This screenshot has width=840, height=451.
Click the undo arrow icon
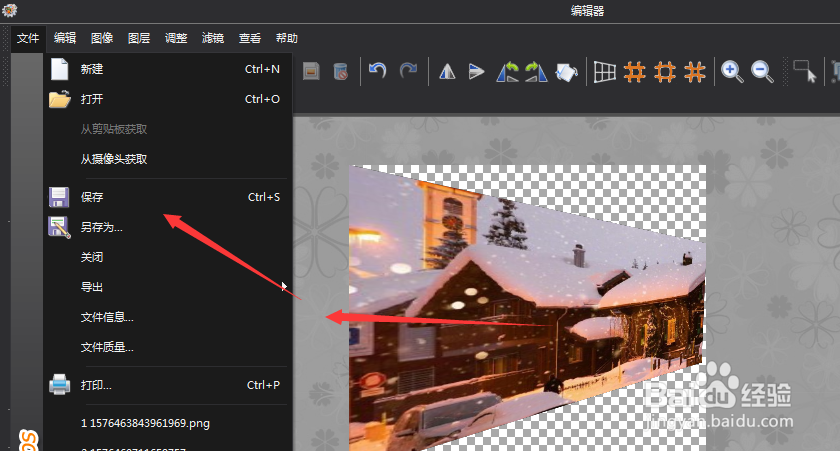pyautogui.click(x=378, y=71)
